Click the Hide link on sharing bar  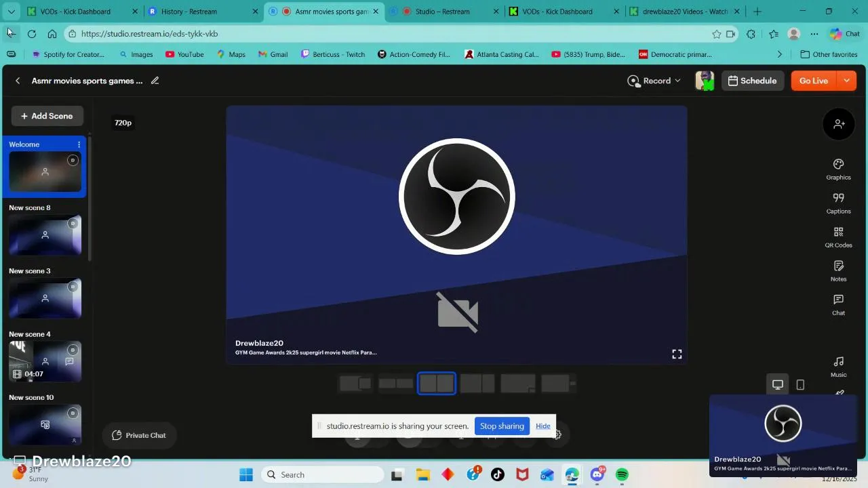[x=542, y=426]
